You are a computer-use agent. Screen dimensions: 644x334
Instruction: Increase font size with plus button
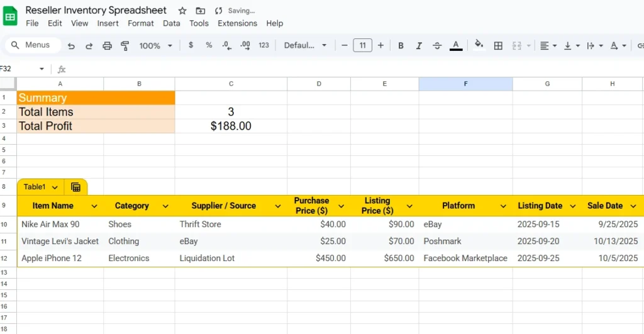380,45
